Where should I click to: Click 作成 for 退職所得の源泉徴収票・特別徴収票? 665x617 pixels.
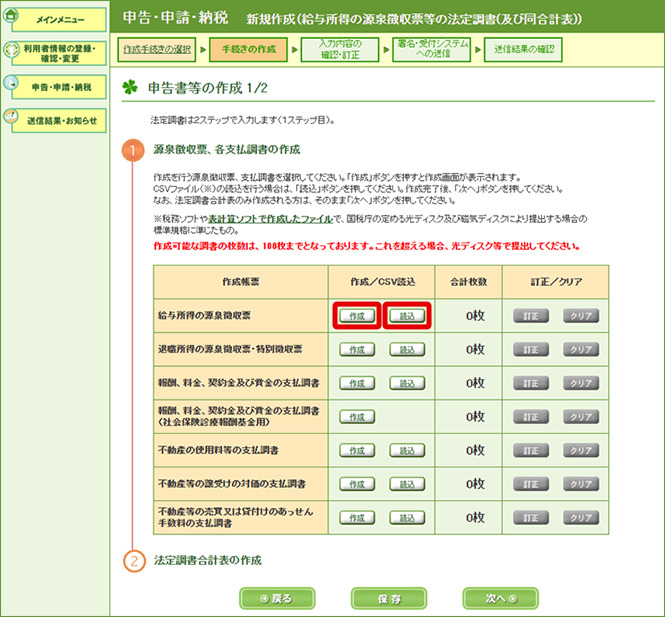tap(357, 349)
